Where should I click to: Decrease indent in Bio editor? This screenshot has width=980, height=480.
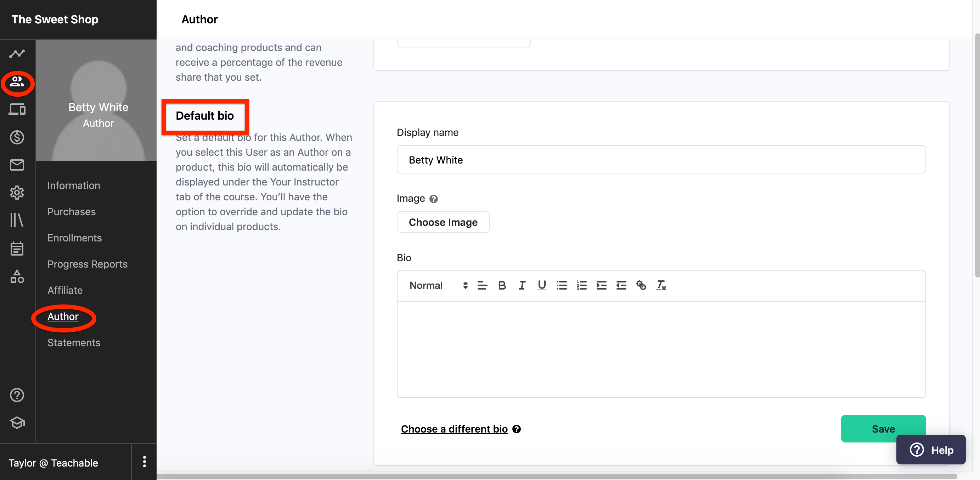[621, 285]
